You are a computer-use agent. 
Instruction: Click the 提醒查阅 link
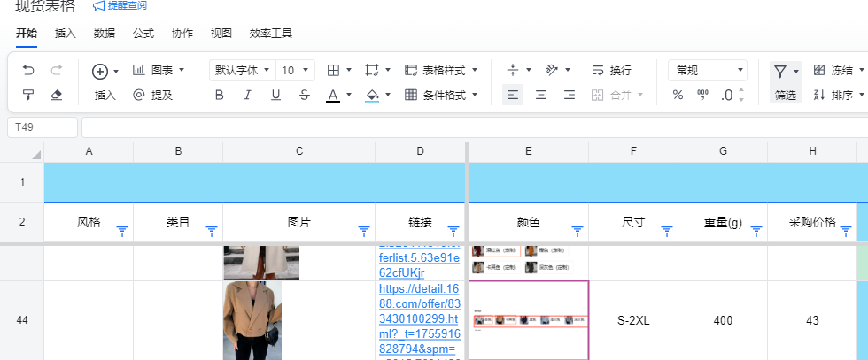120,6
